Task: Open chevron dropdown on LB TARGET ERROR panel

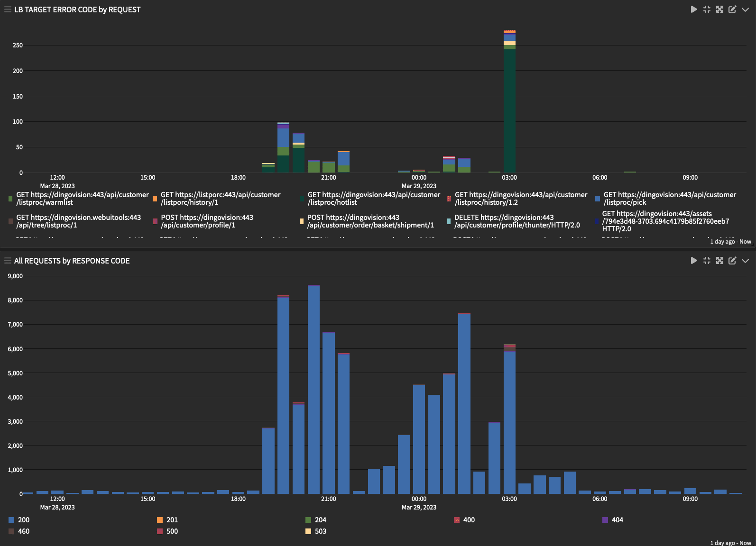Action: [745, 9]
